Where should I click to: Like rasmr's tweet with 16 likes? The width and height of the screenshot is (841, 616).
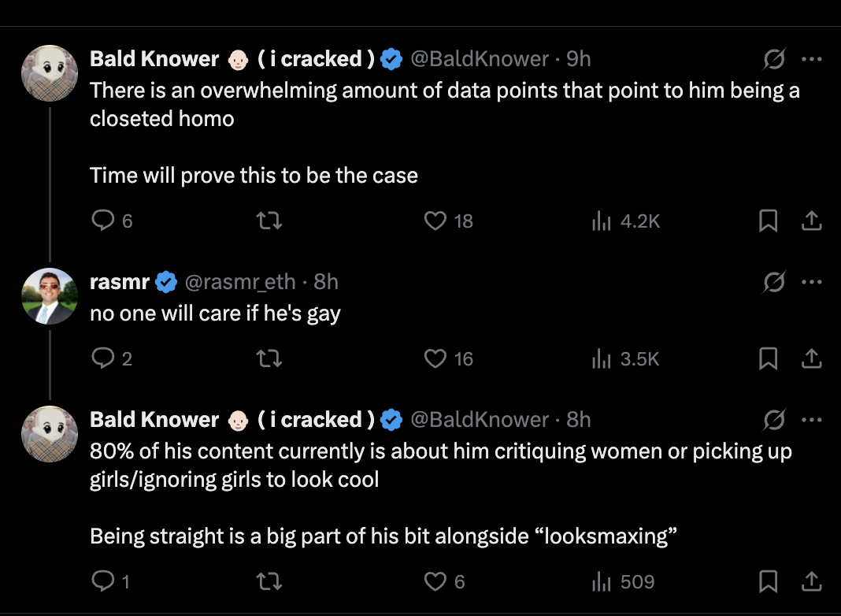click(435, 359)
